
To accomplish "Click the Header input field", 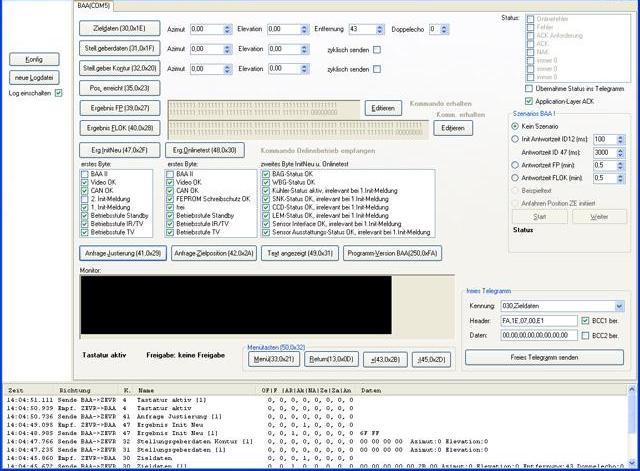I will pos(539,321).
